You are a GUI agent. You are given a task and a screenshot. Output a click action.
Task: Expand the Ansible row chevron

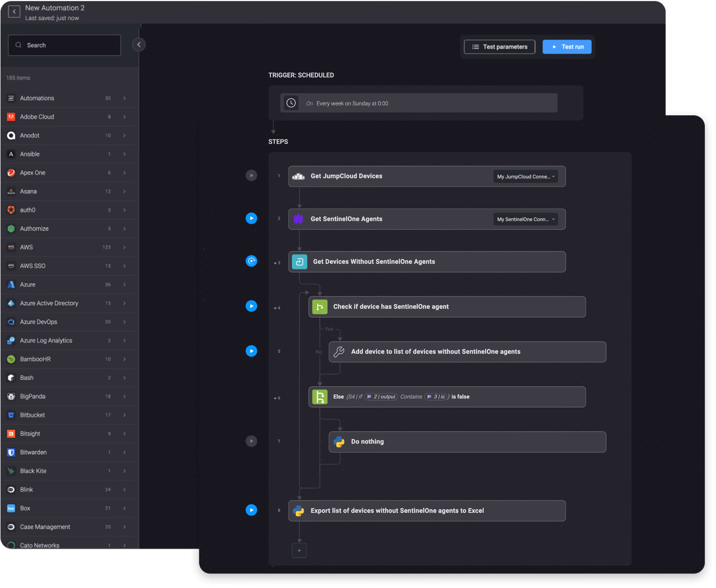125,154
